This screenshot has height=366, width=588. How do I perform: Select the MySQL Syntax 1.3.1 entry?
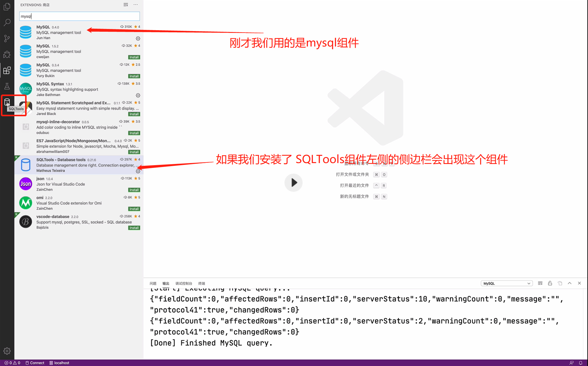pos(79,89)
